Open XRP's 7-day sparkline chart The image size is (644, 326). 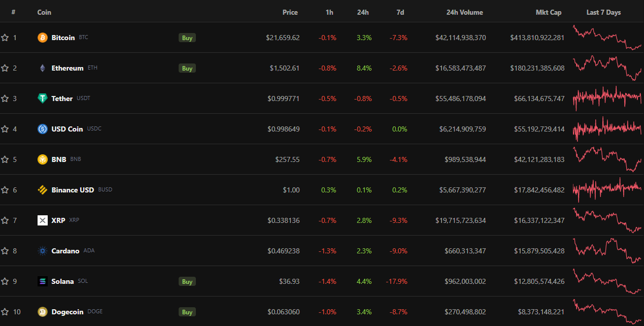(607, 220)
